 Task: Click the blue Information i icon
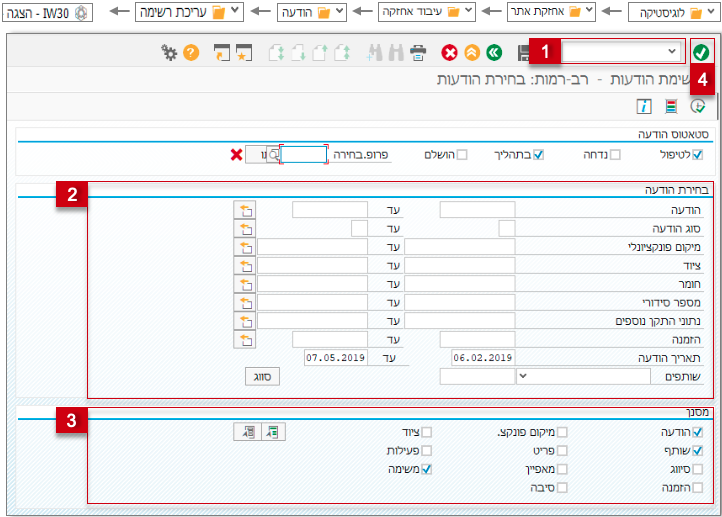644,106
